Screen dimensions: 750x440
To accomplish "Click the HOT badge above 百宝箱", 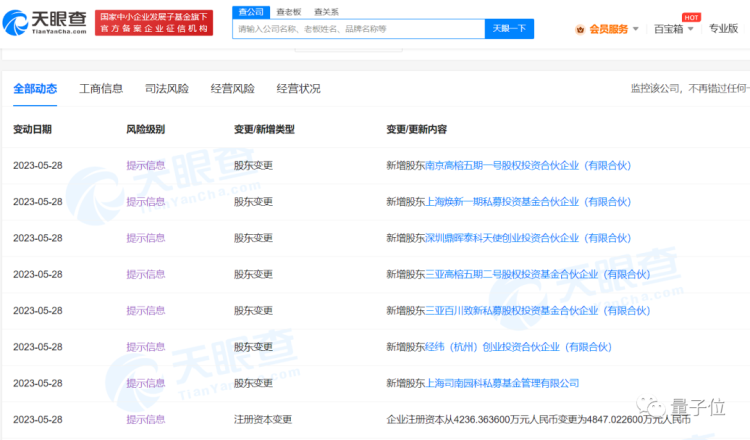I will tap(690, 17).
